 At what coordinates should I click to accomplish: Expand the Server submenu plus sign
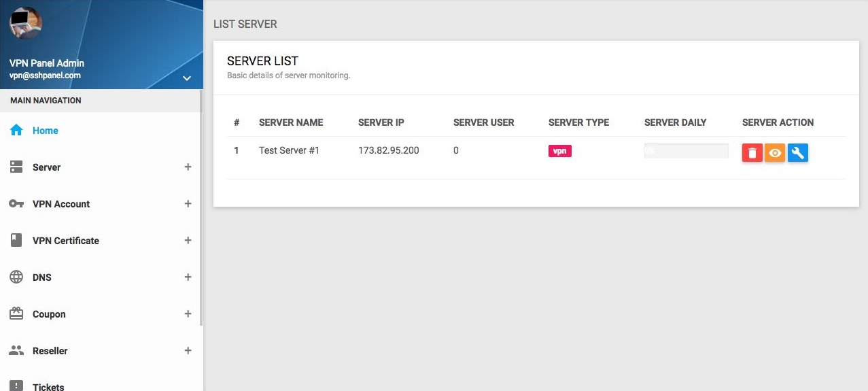[x=188, y=167]
